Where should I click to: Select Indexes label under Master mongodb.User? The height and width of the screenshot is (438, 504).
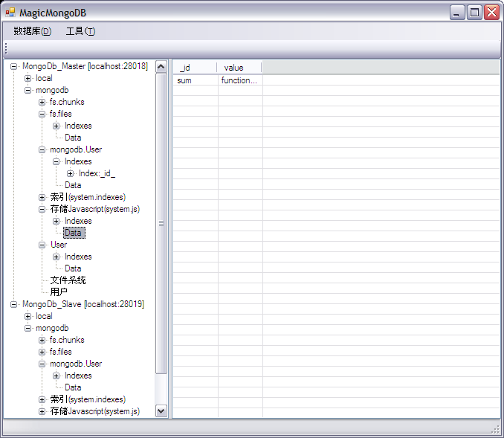tap(78, 161)
